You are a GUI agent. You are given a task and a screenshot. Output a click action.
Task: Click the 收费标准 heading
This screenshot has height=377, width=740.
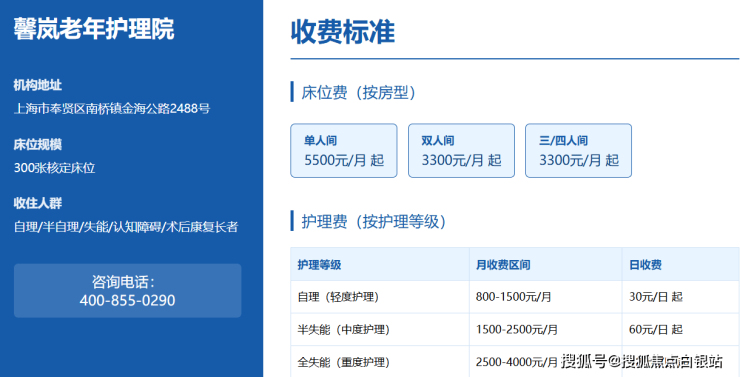(x=343, y=32)
